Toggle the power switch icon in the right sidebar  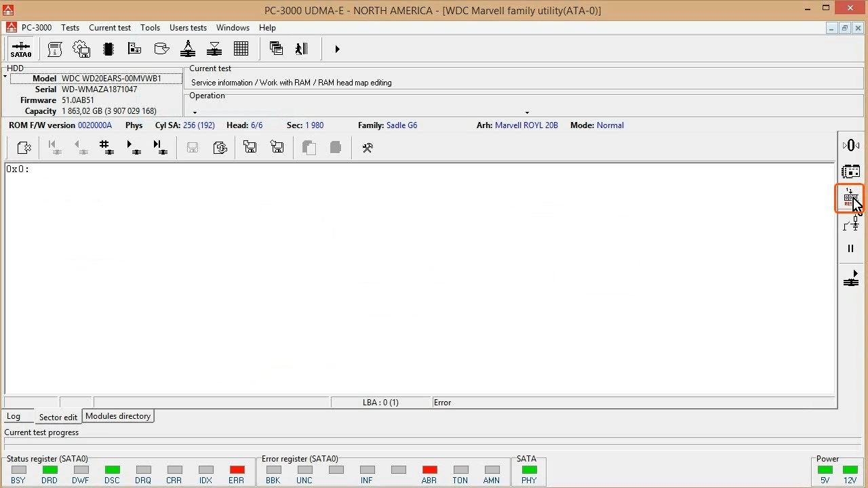click(x=851, y=223)
